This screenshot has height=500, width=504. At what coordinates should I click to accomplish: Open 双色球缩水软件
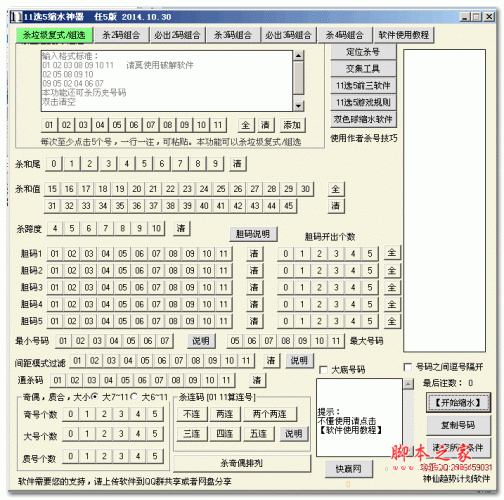(x=363, y=119)
